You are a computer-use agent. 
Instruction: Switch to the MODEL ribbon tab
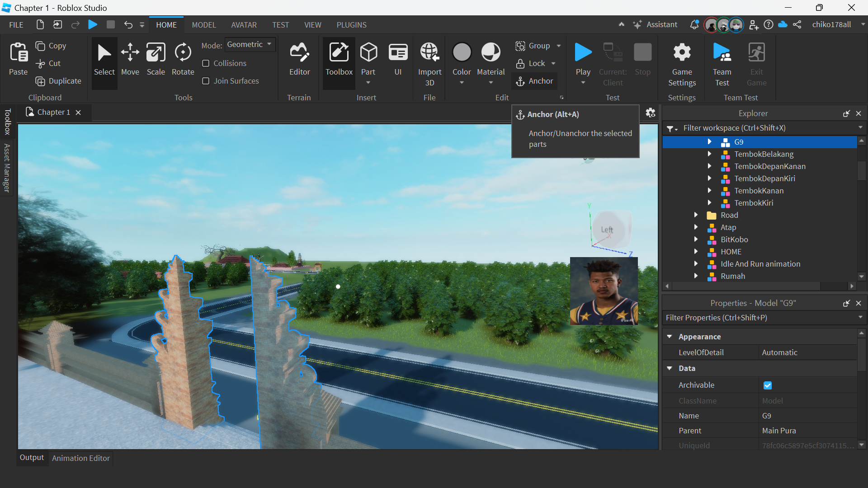pos(204,25)
